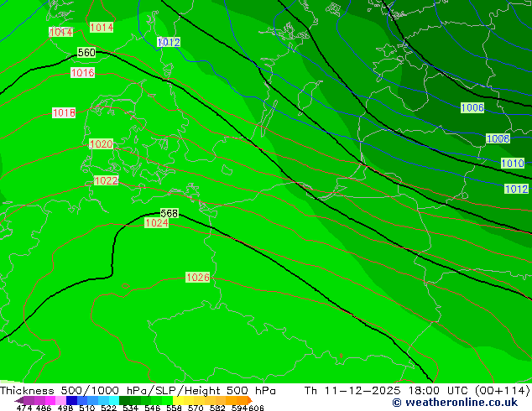Click the blue 1010 isobar label

513,164
